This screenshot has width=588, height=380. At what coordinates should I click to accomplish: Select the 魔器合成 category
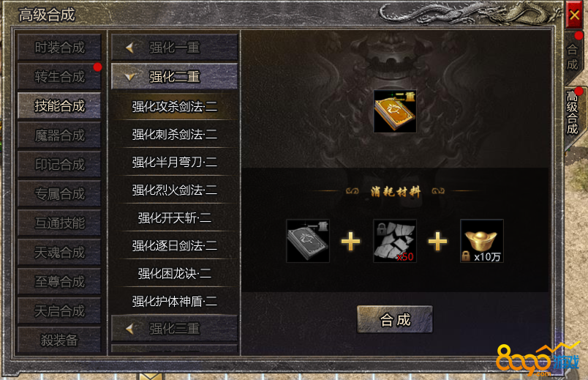[60, 135]
